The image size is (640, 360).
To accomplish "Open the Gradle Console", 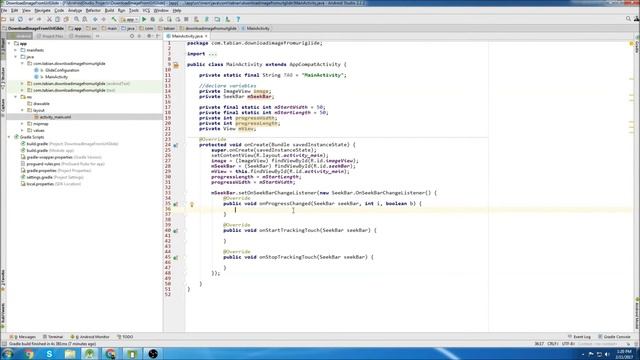I will tap(615, 337).
